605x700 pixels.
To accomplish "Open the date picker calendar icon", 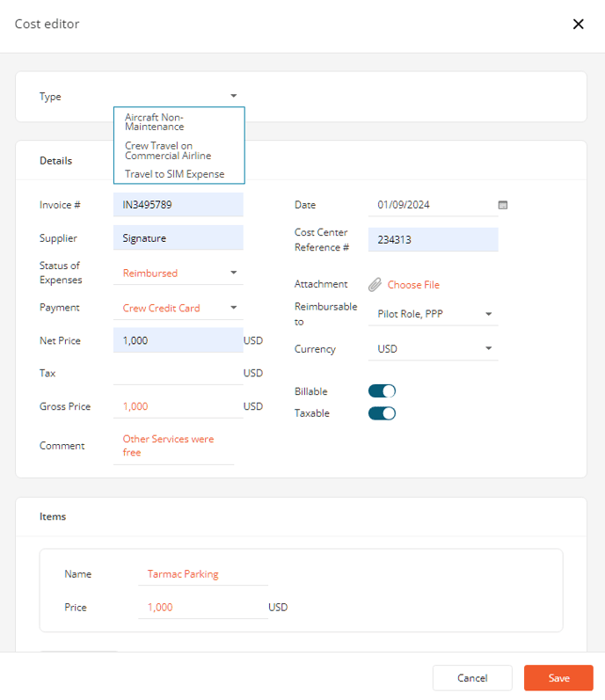I will coord(503,205).
